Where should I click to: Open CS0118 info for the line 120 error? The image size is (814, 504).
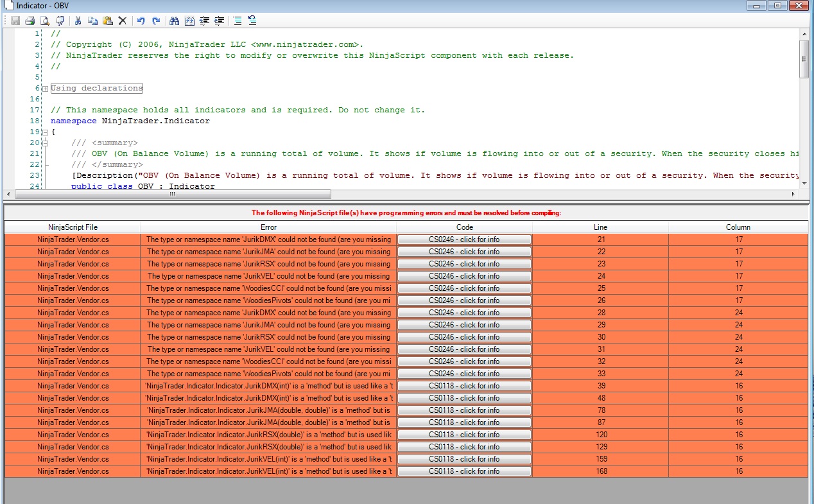(464, 435)
